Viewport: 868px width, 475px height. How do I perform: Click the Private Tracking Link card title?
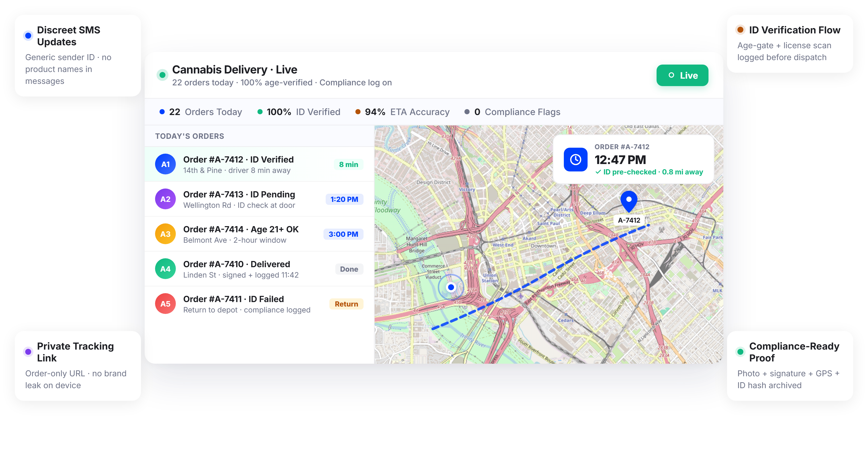(x=75, y=352)
